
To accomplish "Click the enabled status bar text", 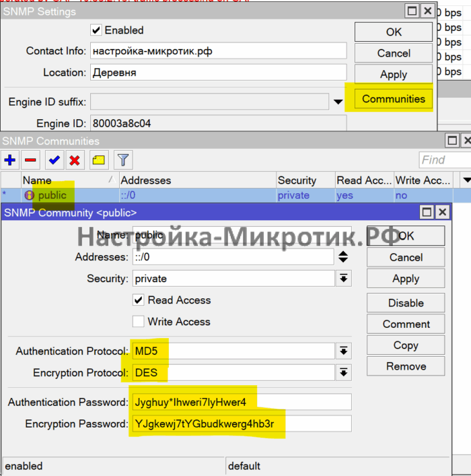I will [24, 466].
